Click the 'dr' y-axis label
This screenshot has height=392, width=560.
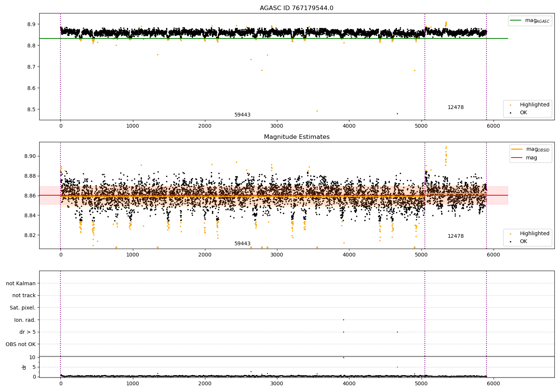(x=24, y=367)
